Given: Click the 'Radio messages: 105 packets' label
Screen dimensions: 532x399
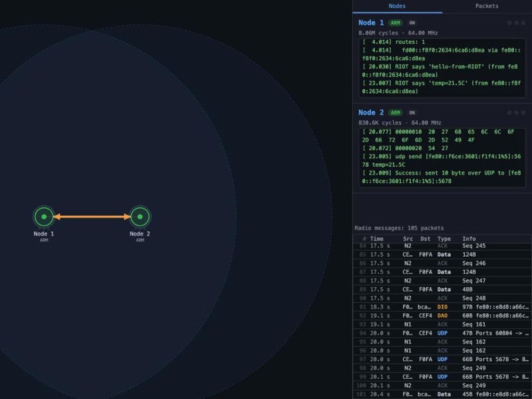Looking at the screenshot, I should [399, 228].
